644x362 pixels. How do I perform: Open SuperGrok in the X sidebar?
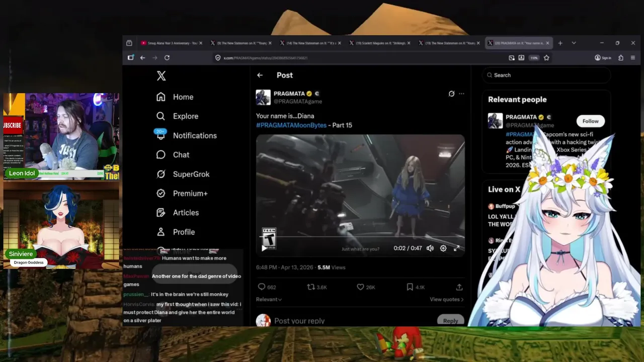[x=183, y=174]
